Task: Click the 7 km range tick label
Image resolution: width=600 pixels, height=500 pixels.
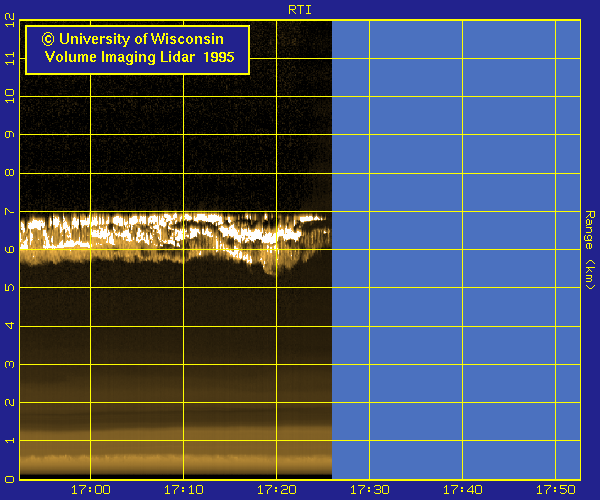Action: (x=10, y=211)
